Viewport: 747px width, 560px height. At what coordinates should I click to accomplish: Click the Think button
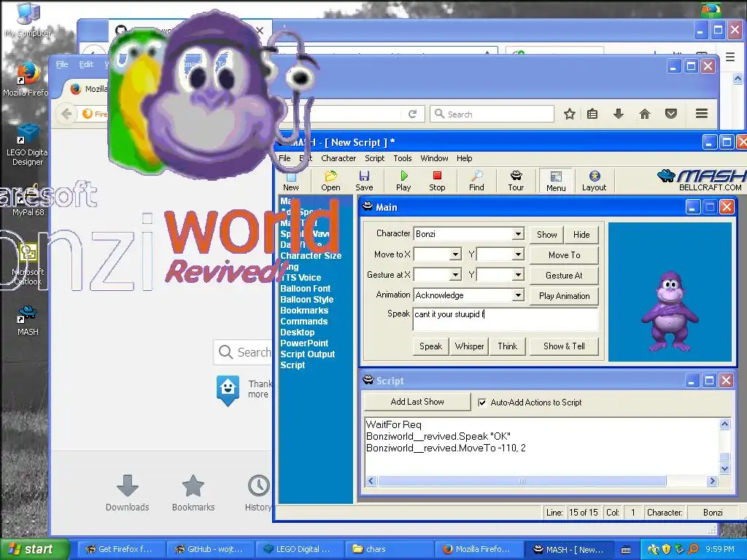tap(508, 346)
